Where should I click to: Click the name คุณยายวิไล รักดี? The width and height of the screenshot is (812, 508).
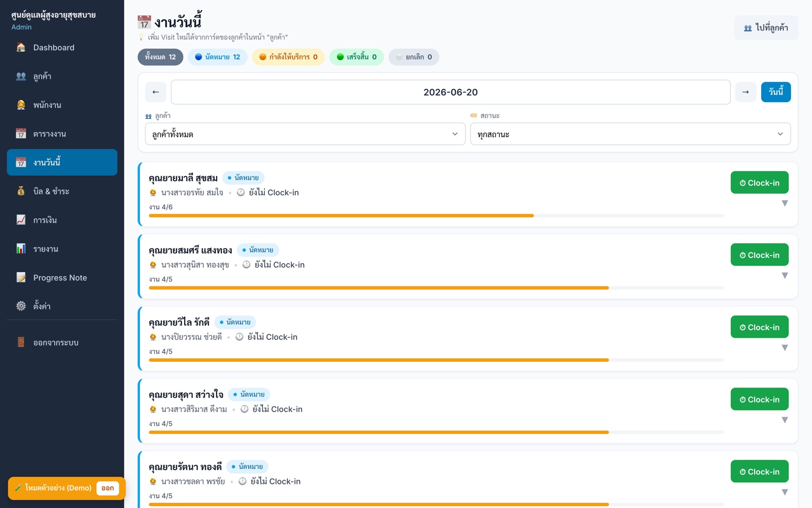(x=179, y=322)
